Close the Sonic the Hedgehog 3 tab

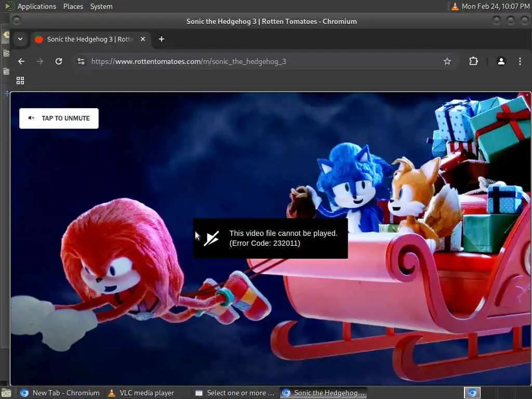143,39
